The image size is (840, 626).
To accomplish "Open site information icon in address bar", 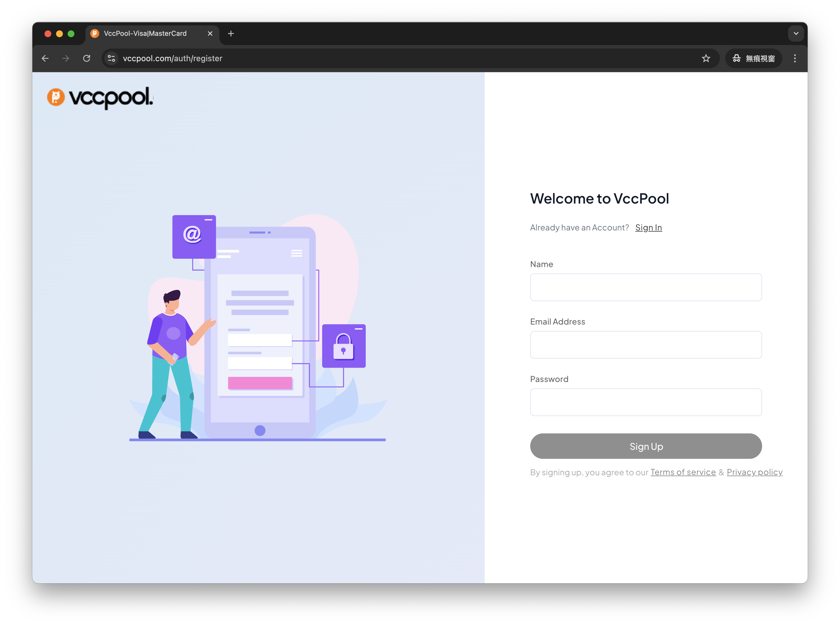I will 111,58.
